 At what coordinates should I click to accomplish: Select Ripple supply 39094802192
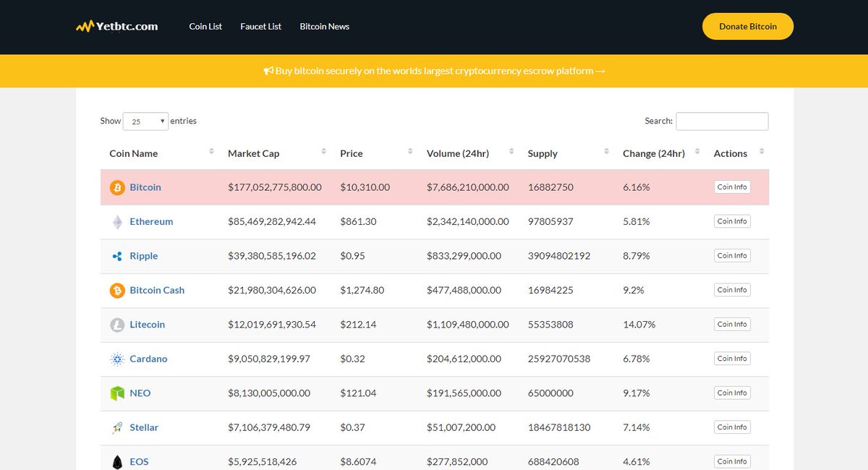click(559, 256)
